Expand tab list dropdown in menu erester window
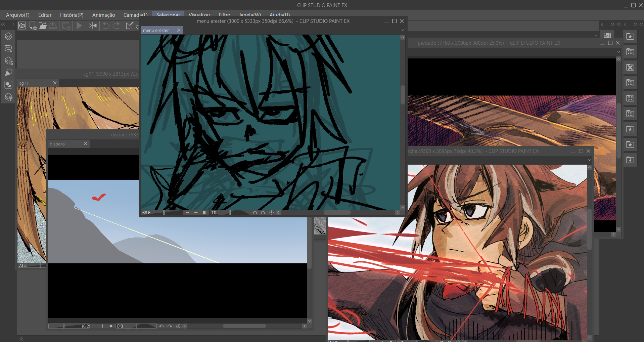This screenshot has width=644, height=342. (403, 30)
